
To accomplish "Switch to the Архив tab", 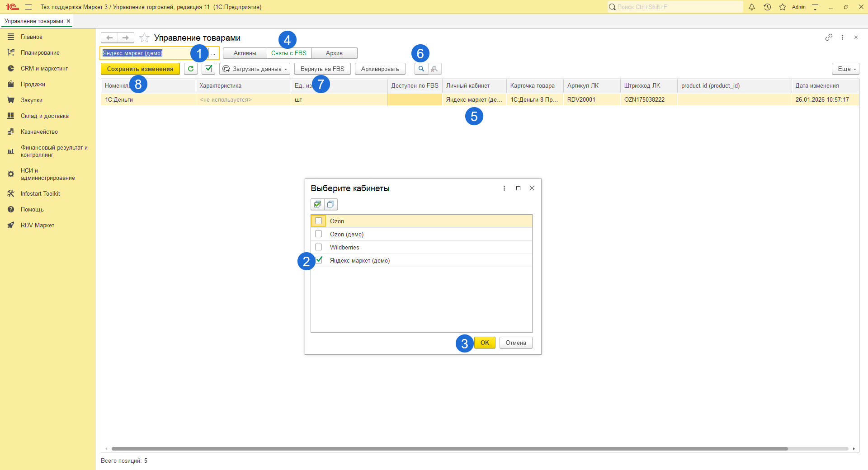I will [334, 53].
